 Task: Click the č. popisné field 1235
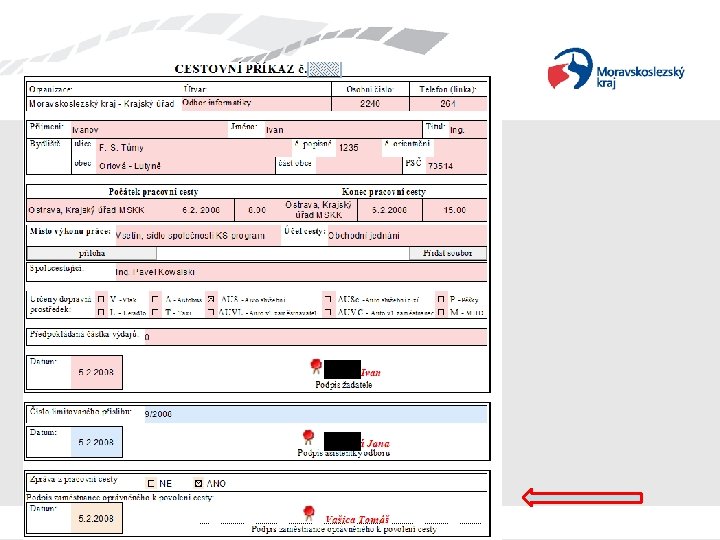point(359,148)
